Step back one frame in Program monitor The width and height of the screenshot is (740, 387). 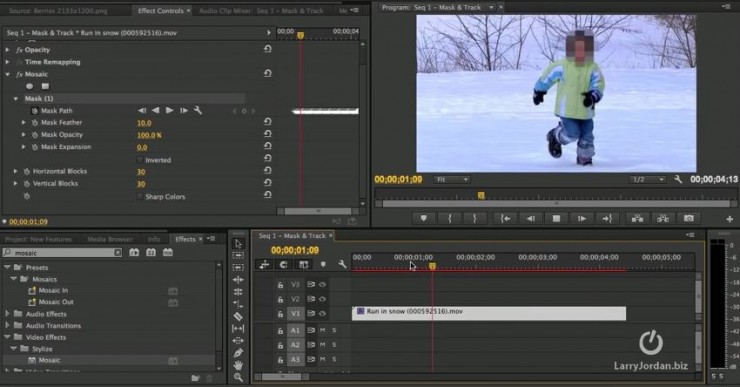click(531, 219)
